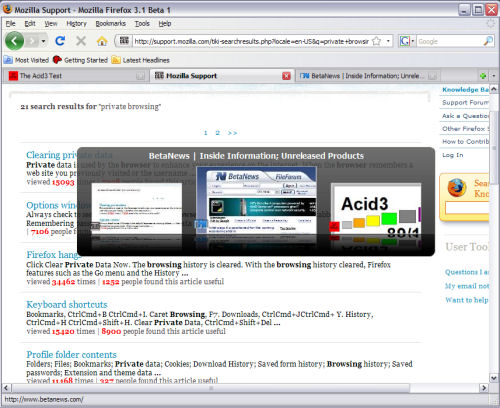This screenshot has width=500, height=408.
Task: Click the horizontal scrollbar left arrow
Action: click(x=6, y=388)
